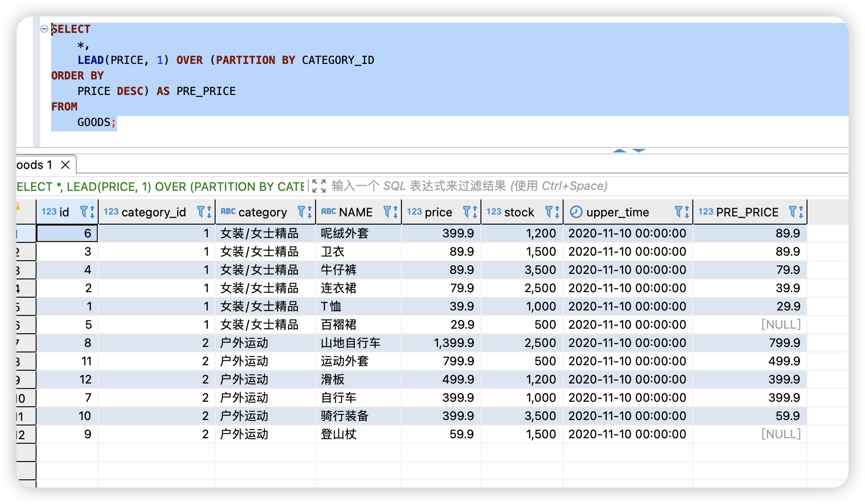Click NULL PRE_PRICE cell in 登山杖 row
The width and height of the screenshot is (865, 504).
tap(750, 434)
